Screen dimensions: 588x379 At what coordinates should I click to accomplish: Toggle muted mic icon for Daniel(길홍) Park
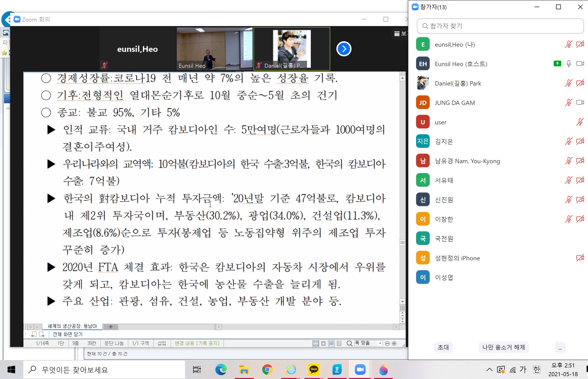(x=569, y=83)
